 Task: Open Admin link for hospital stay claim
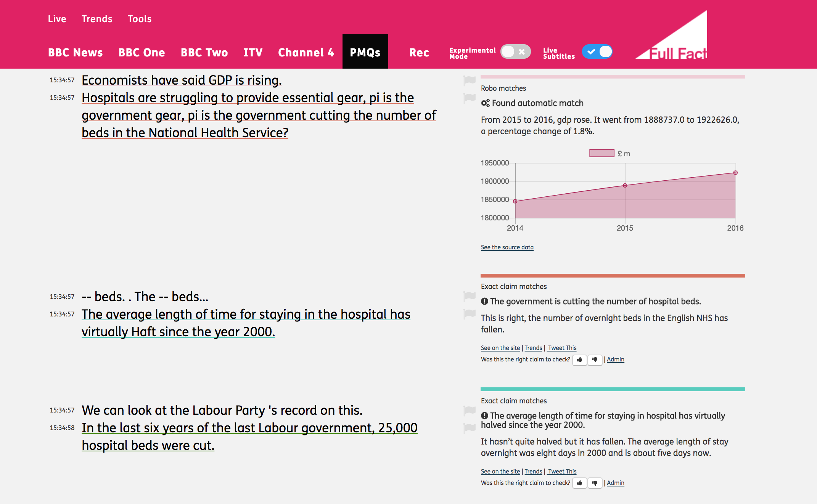[615, 483]
